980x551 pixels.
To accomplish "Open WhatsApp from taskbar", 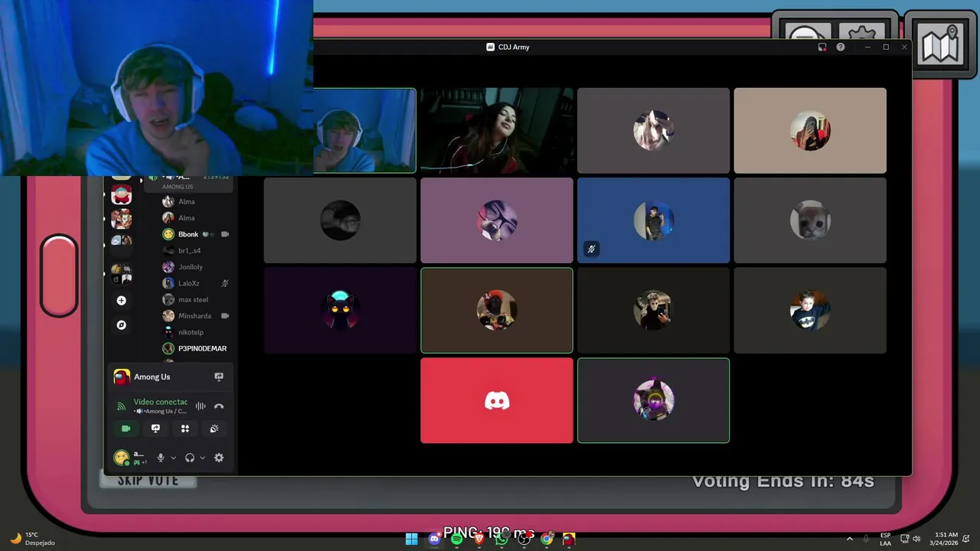I will point(501,539).
